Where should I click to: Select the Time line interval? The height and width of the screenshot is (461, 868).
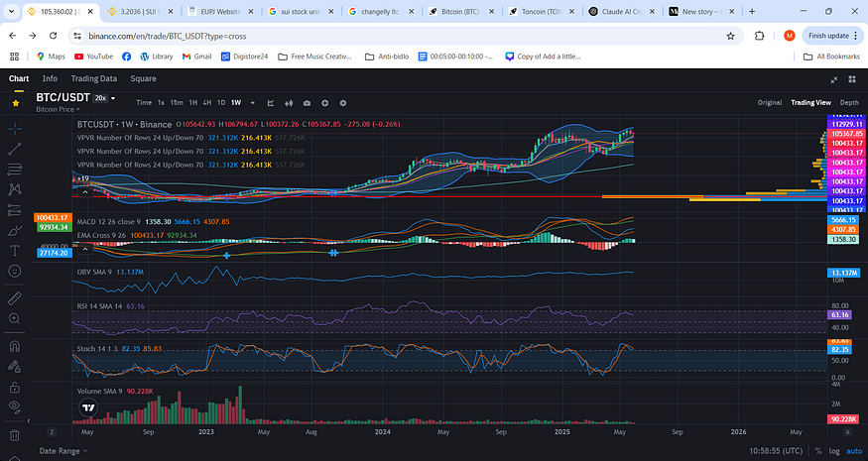[144, 102]
